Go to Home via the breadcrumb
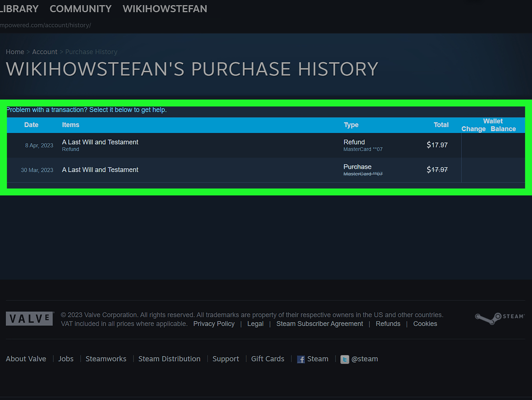The height and width of the screenshot is (400, 532). click(x=15, y=52)
